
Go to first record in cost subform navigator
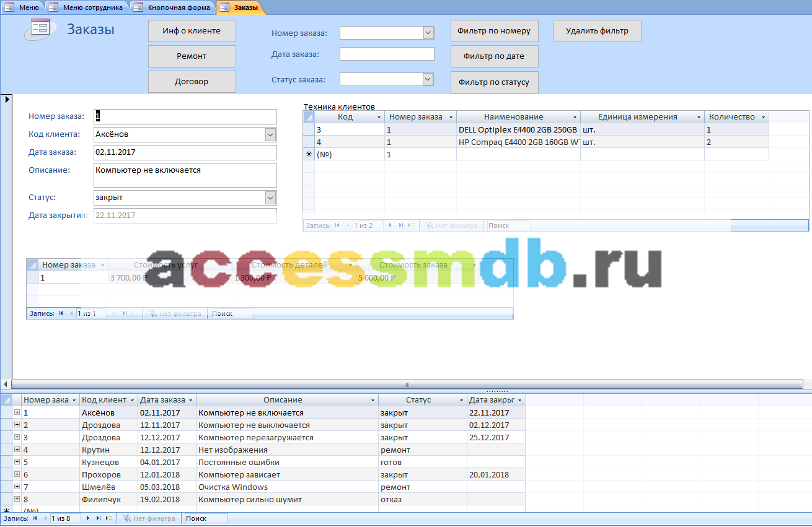pos(61,313)
